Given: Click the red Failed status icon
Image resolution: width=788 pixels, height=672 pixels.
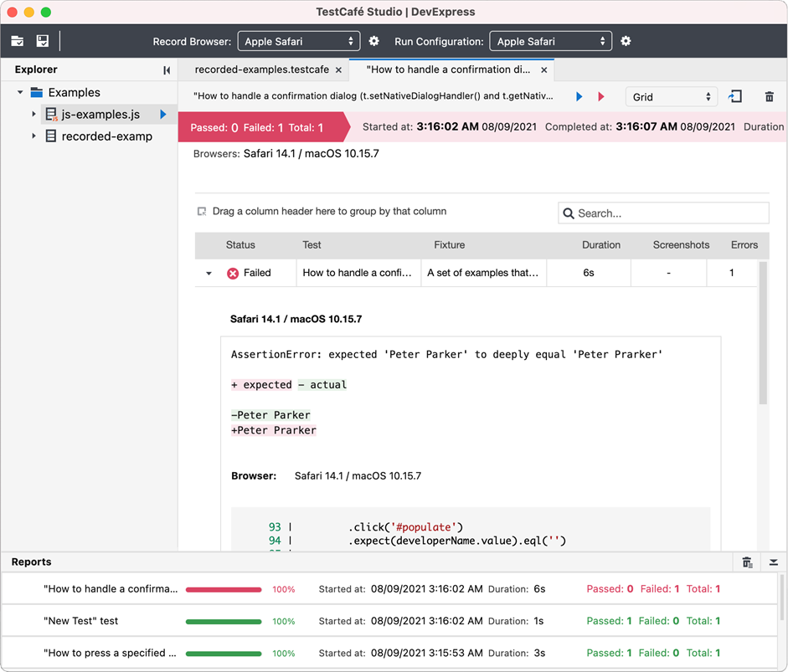Looking at the screenshot, I should pyautogui.click(x=233, y=273).
